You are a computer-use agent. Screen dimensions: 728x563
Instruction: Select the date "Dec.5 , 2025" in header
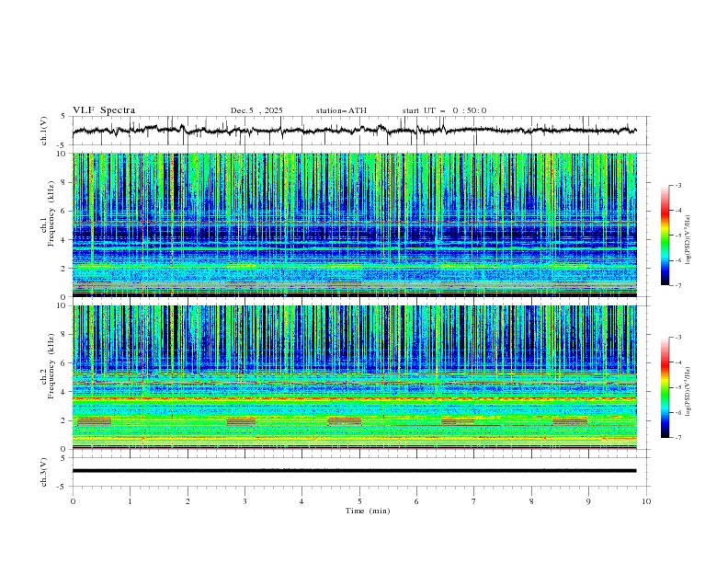[x=256, y=110]
